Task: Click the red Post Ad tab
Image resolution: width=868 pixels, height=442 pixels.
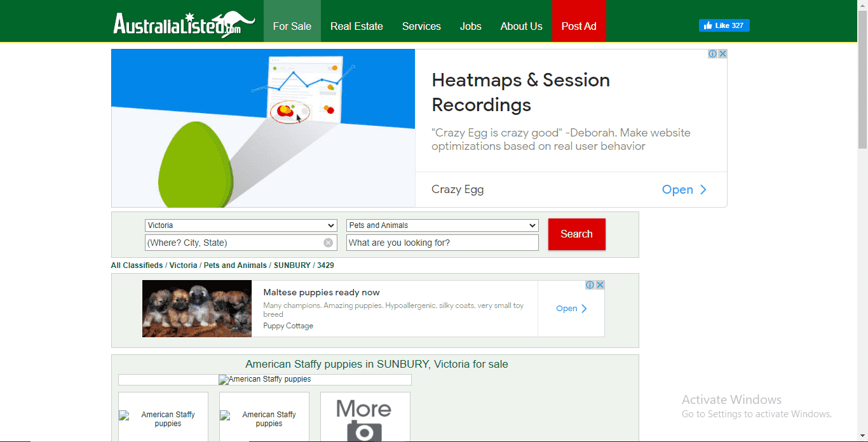Action: 579,21
